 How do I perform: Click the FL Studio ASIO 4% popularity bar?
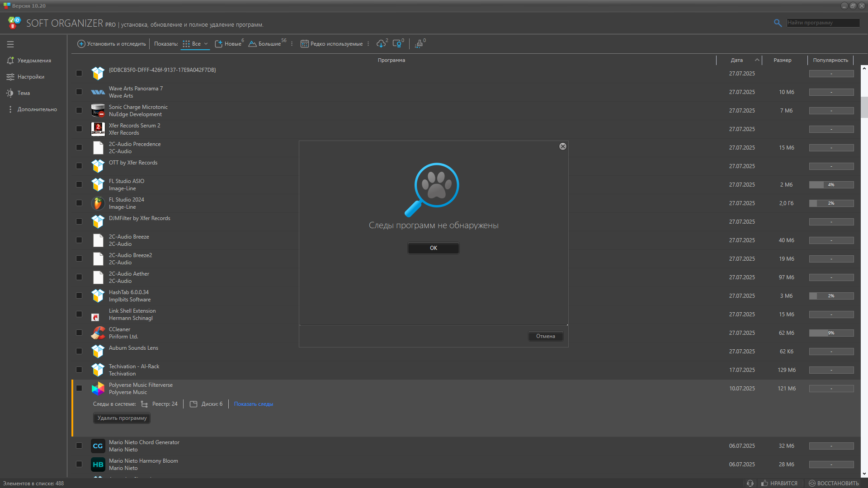[x=831, y=185]
